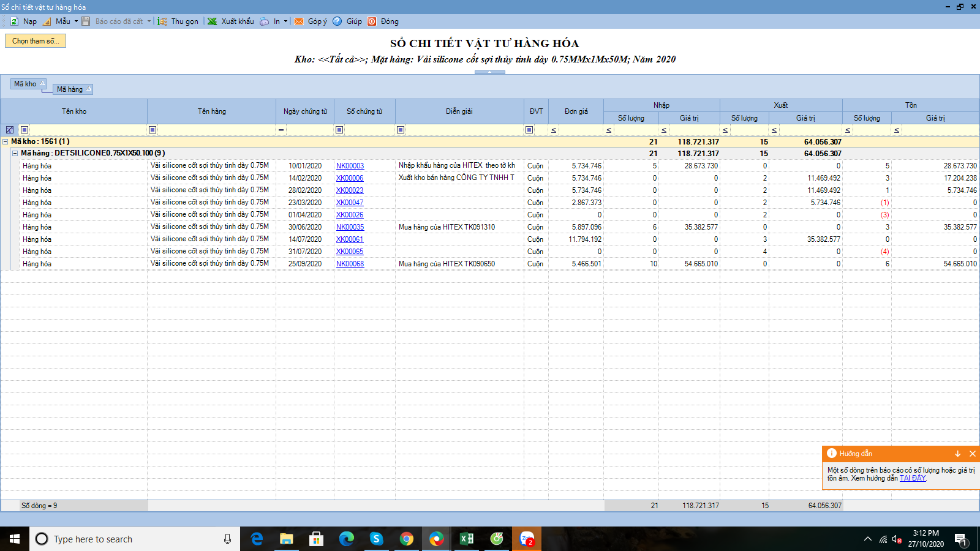
Task: Open File Explorer from the taskbar
Action: [x=286, y=539]
